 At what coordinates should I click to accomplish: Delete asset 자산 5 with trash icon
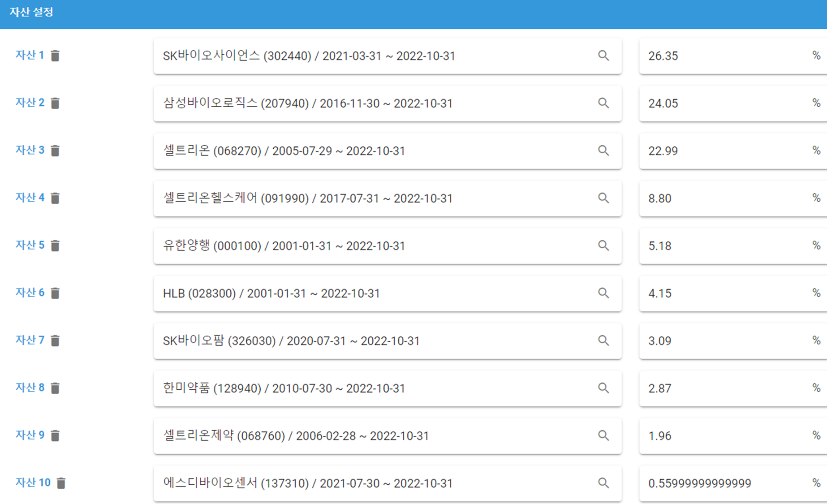point(55,246)
